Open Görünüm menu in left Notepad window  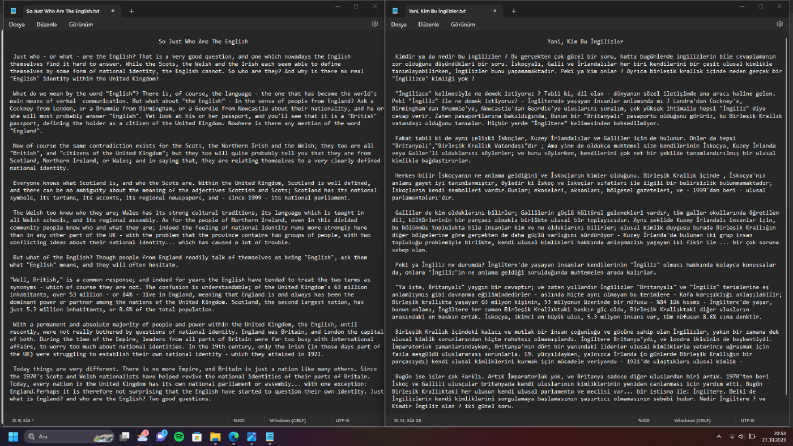(81, 24)
